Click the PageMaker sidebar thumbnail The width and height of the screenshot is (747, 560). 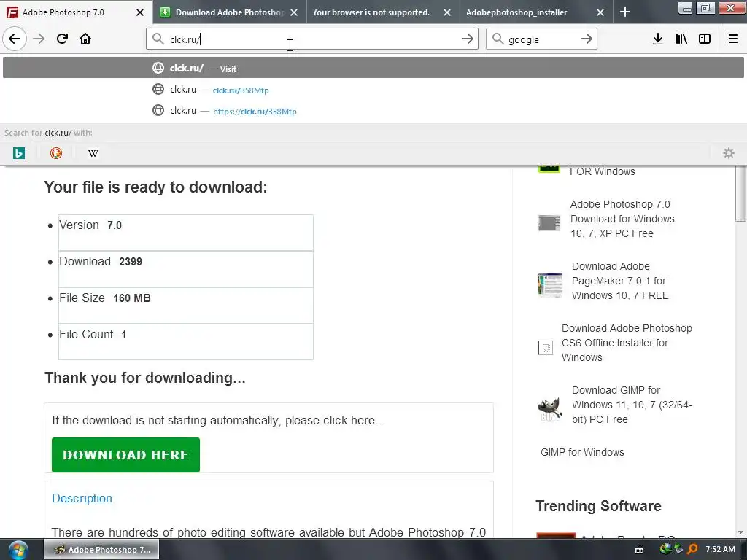coord(550,285)
